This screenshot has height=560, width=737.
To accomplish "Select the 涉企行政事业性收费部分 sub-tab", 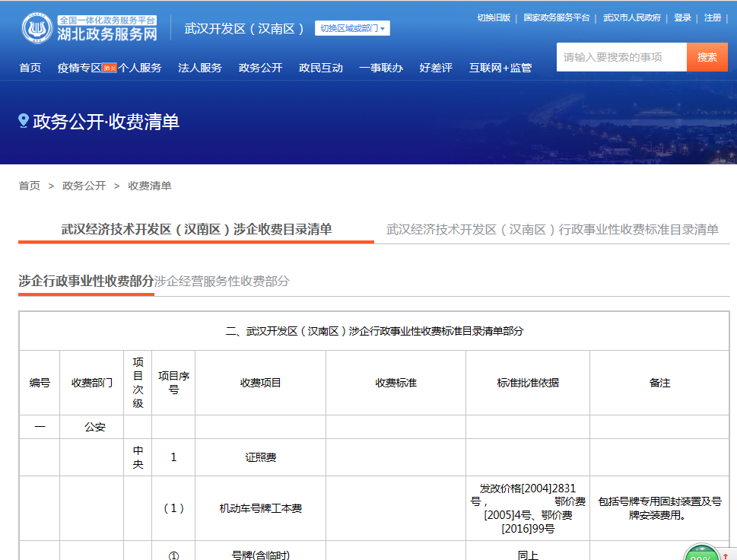I will click(x=86, y=282).
